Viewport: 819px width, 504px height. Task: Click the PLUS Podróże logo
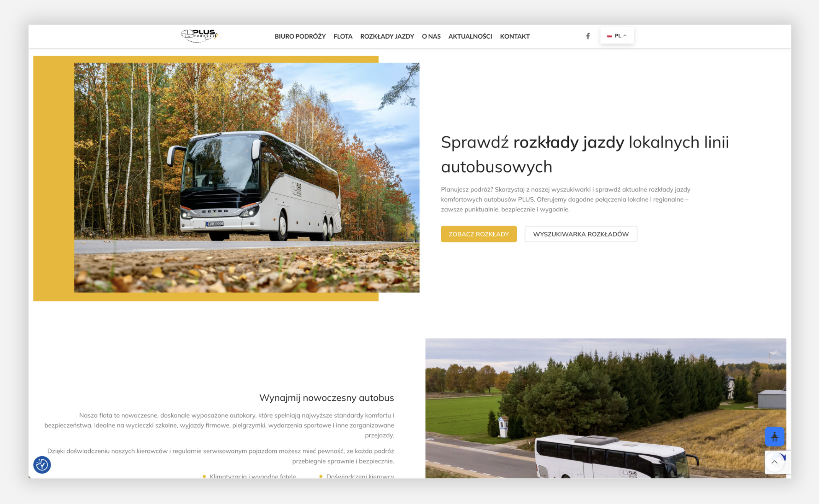tap(199, 36)
